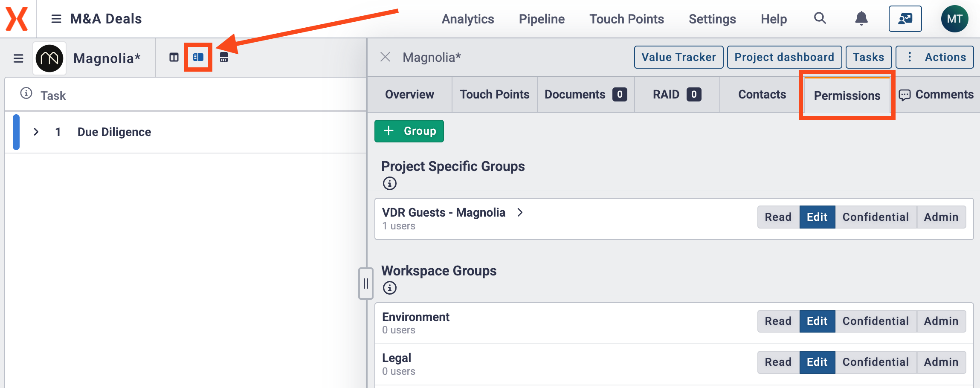Expand VDR Guests - Magnolia group
Image resolution: width=980 pixels, height=388 pixels.
(x=520, y=212)
